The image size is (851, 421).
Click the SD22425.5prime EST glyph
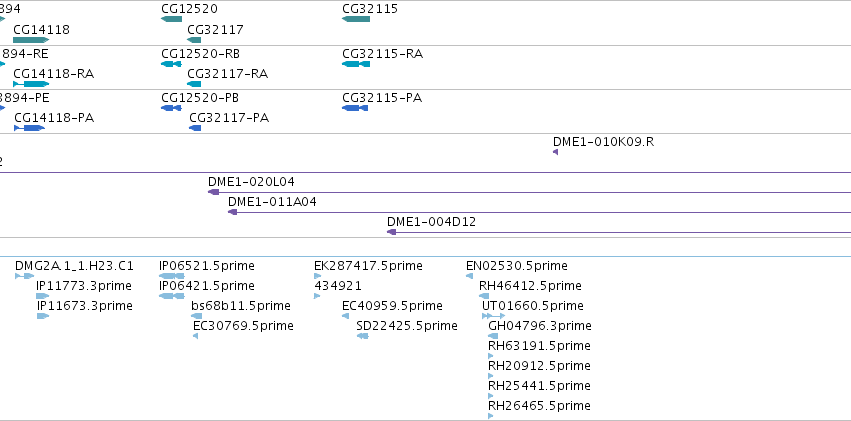362,336
